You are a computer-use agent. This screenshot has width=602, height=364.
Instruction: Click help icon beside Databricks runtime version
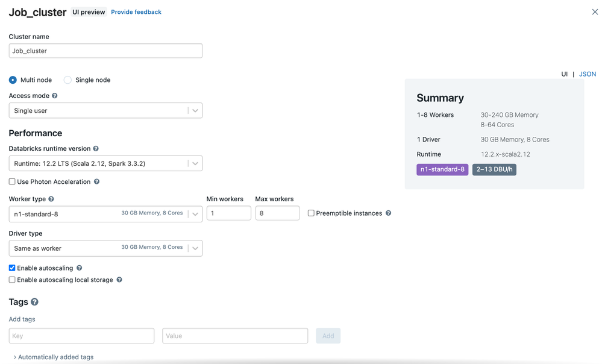[x=96, y=149]
